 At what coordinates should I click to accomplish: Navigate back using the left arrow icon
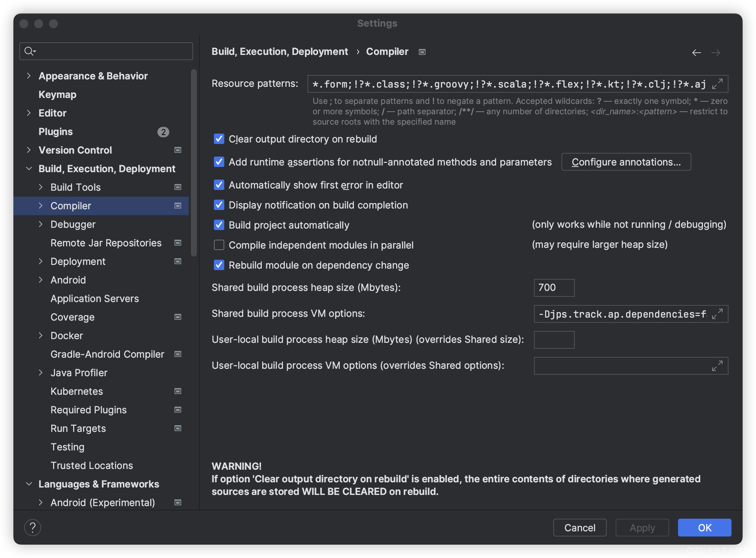[x=697, y=52]
